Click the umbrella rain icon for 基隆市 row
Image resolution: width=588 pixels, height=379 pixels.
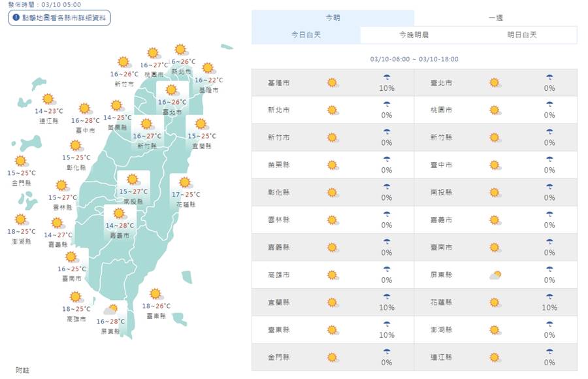(387, 78)
